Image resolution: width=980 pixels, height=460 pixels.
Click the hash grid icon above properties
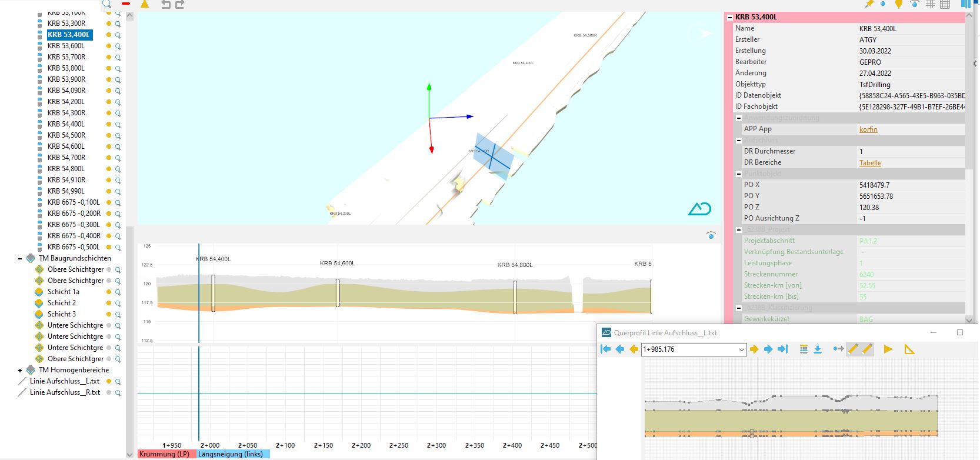point(930,4)
